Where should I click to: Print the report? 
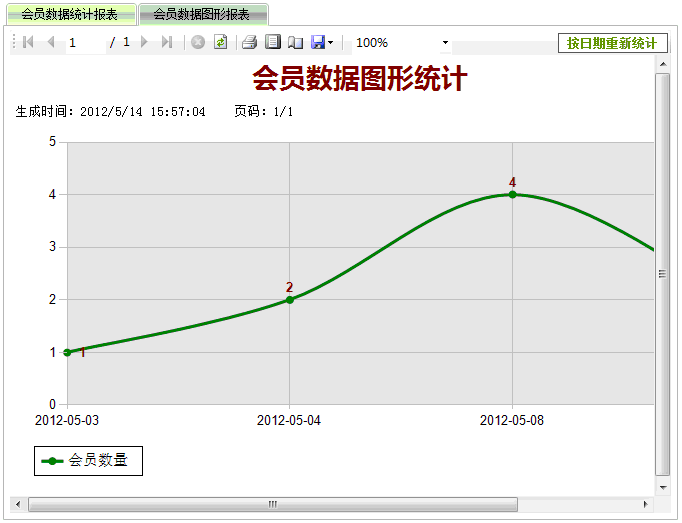pyautogui.click(x=250, y=43)
